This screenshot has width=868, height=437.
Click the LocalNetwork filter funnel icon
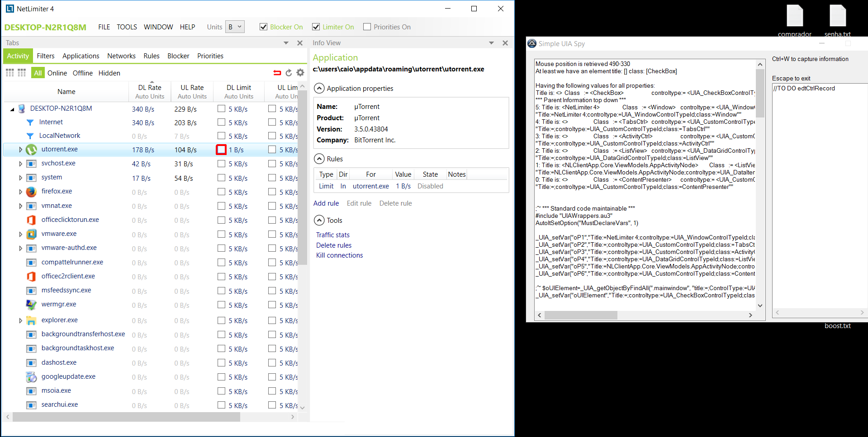pos(30,136)
